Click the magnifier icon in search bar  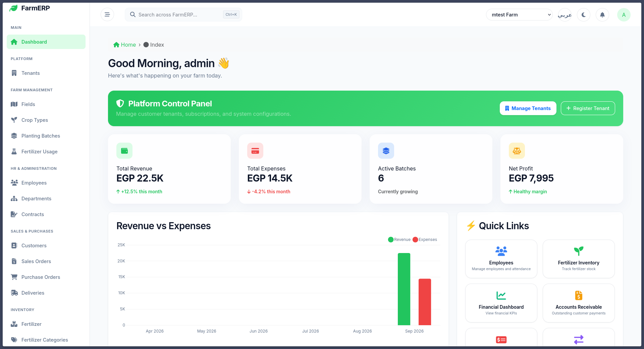(x=133, y=14)
